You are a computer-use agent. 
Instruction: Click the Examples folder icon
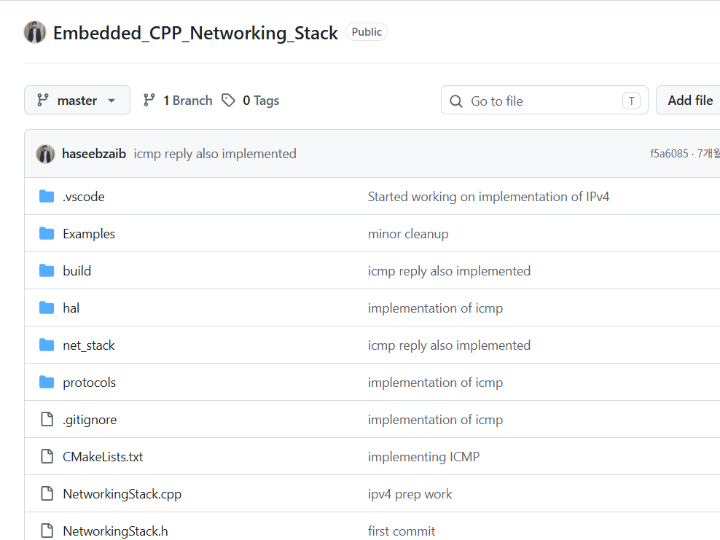(x=47, y=234)
